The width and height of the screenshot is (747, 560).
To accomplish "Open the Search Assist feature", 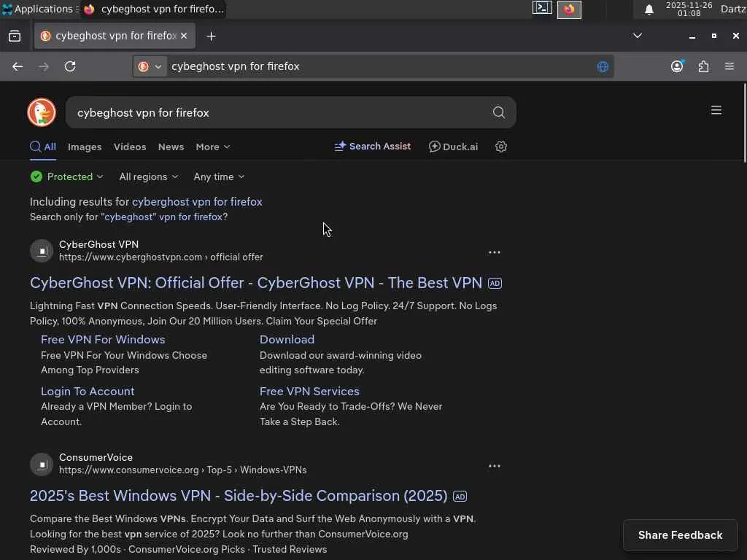I will (373, 147).
